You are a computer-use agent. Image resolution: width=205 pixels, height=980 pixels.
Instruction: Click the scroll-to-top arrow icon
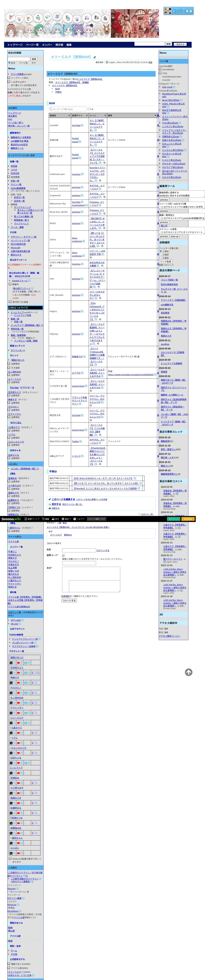pyautogui.click(x=189, y=672)
